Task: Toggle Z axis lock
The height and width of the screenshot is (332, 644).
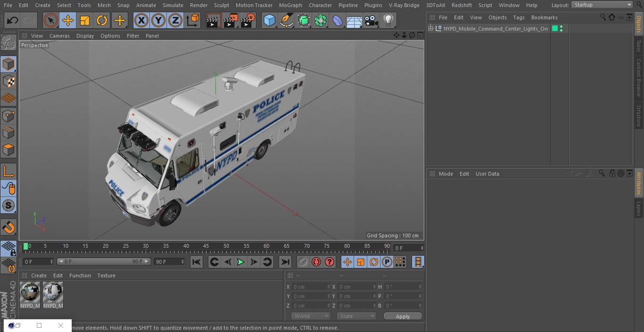Action: (175, 20)
